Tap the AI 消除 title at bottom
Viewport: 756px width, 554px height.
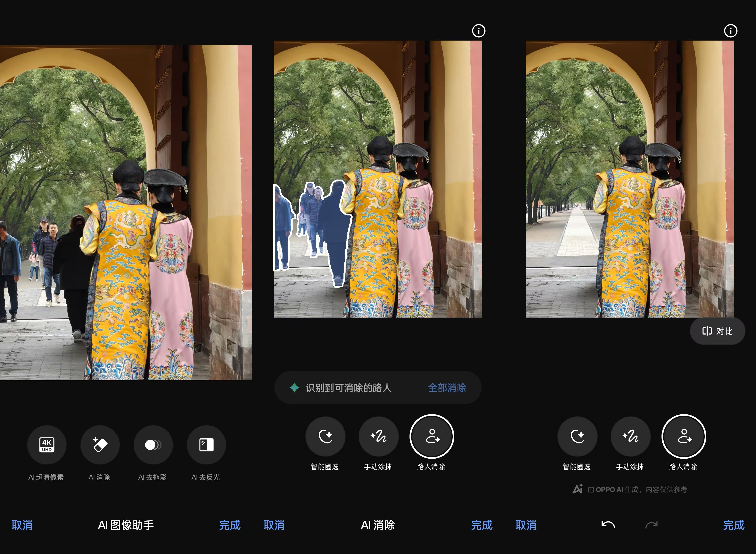[378, 525]
